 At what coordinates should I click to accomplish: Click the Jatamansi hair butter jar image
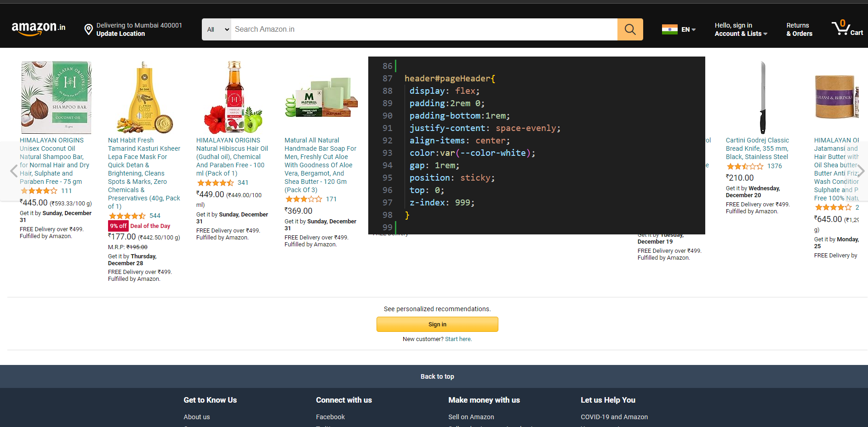[x=836, y=97]
